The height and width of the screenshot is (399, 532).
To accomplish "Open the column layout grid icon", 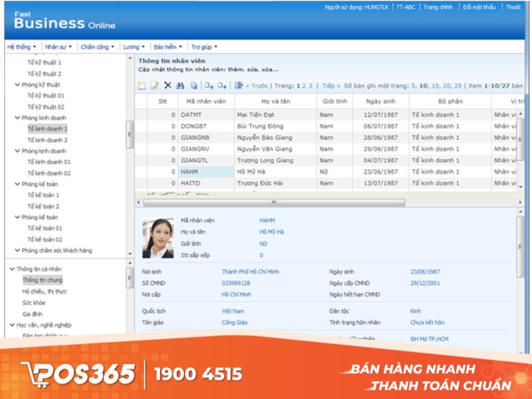I will pos(237,86).
